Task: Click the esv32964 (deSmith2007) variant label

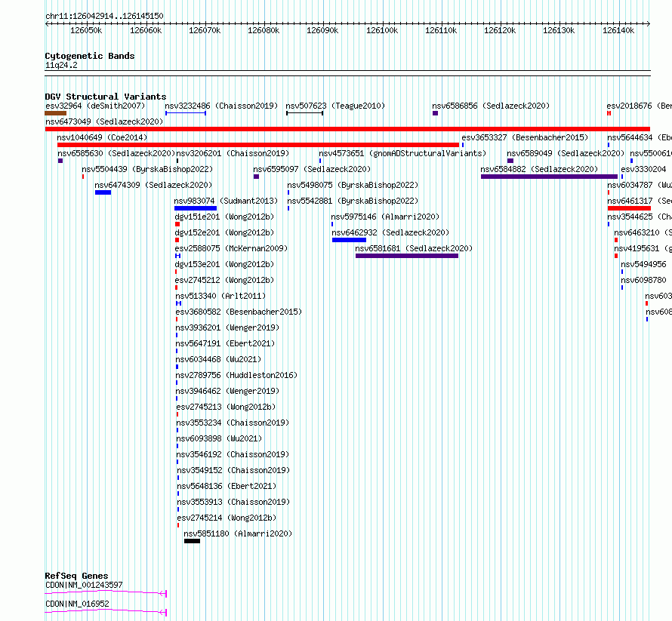Action: 95,106
